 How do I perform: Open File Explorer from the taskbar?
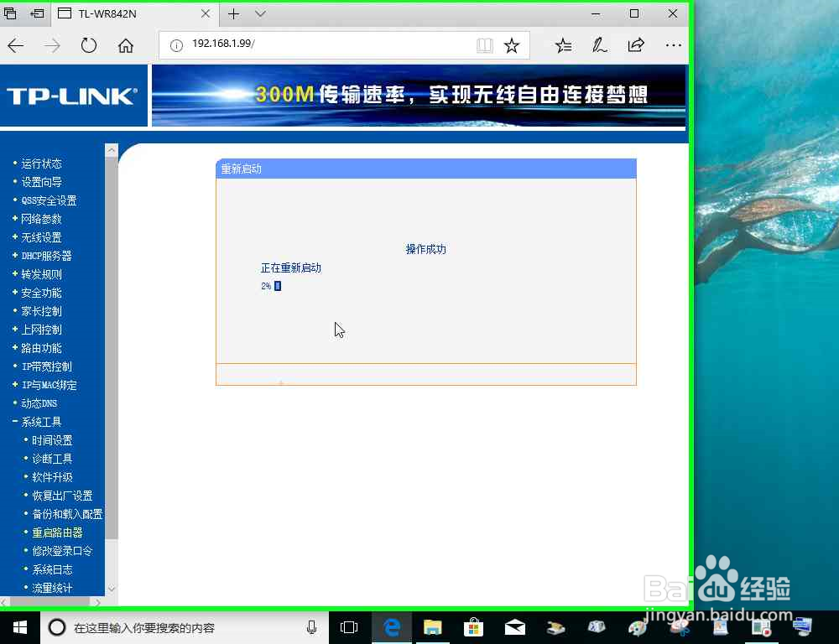pyautogui.click(x=432, y=627)
